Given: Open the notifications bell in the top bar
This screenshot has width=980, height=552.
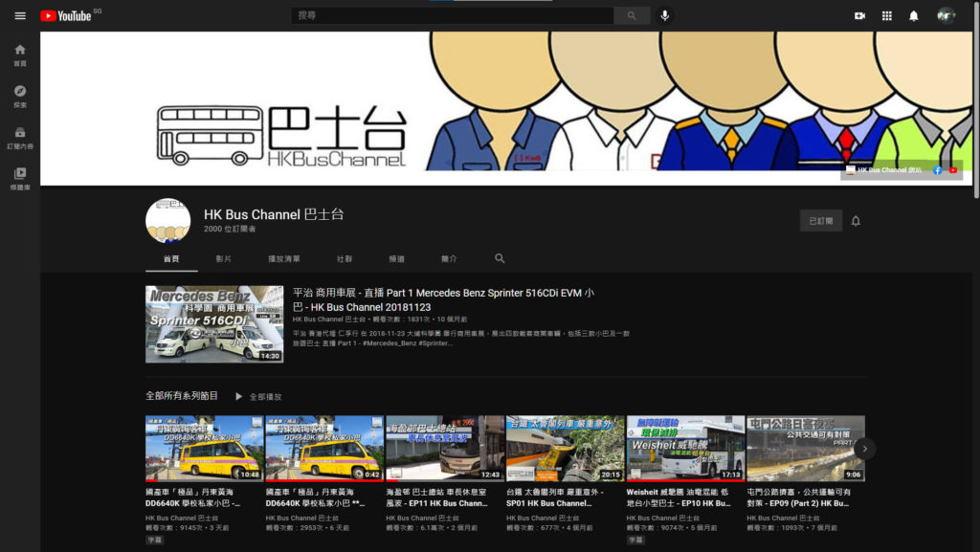Looking at the screenshot, I should [x=914, y=15].
